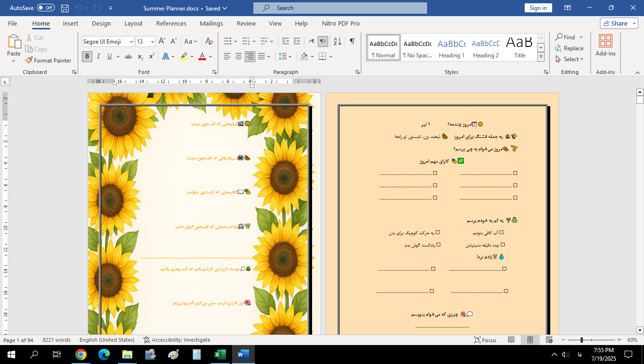Click the Share button
Screen dimensions: 644x364
coord(618,23)
